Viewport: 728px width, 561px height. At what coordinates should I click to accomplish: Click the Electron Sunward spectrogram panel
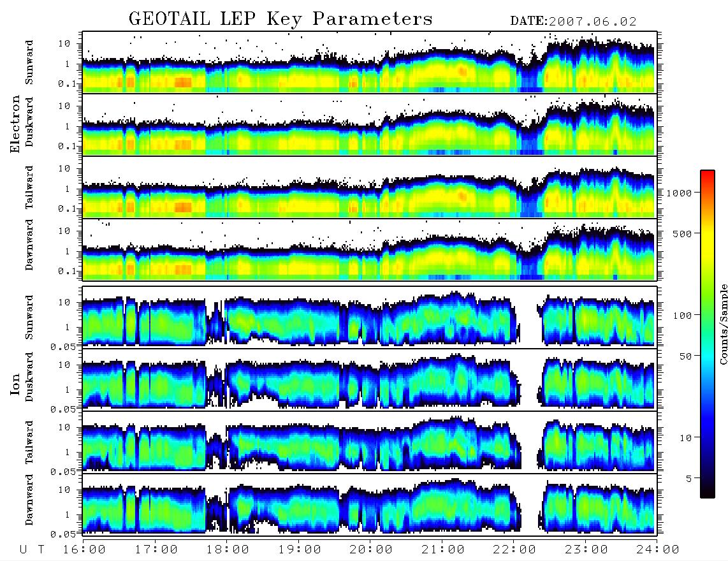(370, 62)
